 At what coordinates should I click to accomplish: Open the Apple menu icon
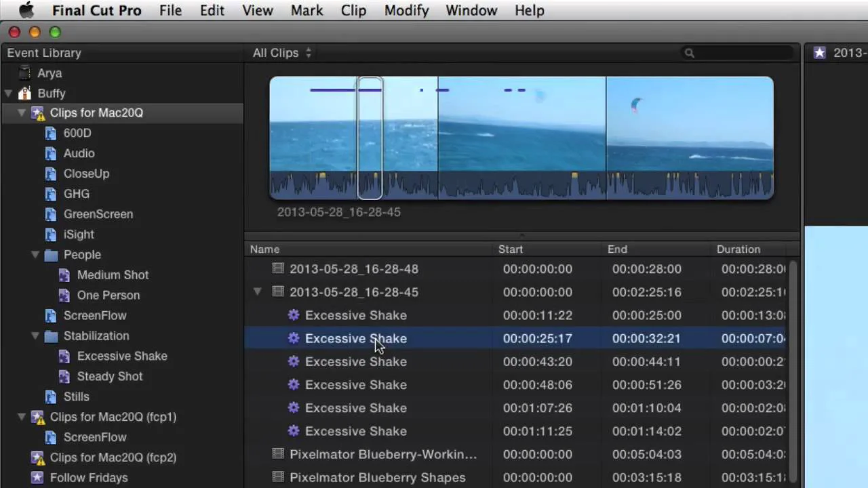tap(26, 10)
